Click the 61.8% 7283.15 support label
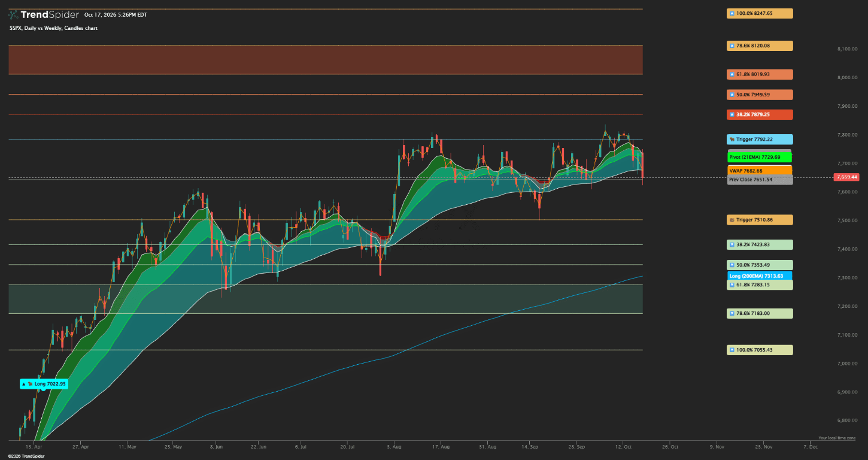Viewport: 868px width, 460px height. [x=760, y=285]
